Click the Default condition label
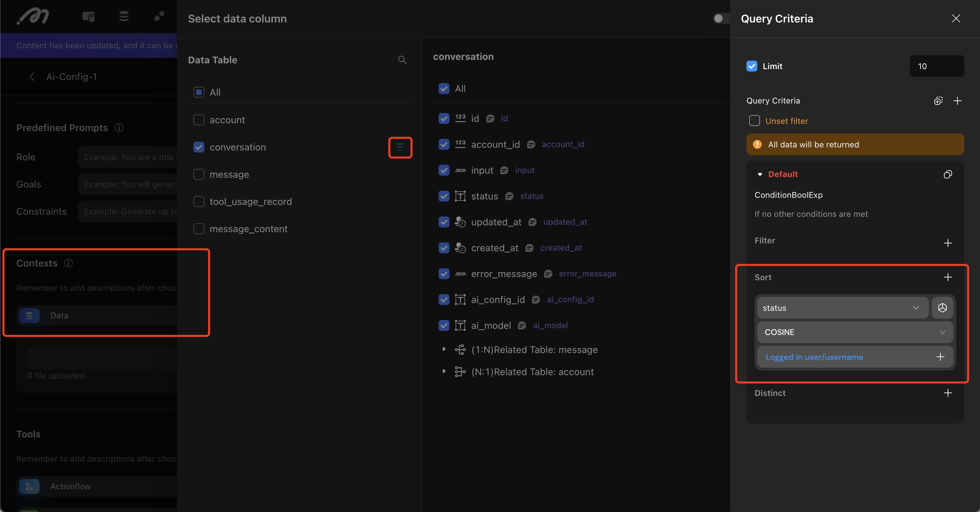This screenshot has width=980, height=512. point(783,174)
